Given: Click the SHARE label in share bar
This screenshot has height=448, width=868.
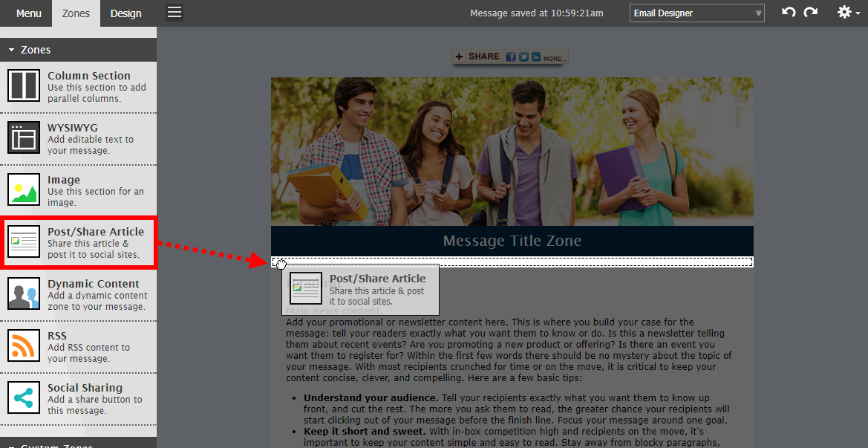Looking at the screenshot, I should tap(484, 56).
